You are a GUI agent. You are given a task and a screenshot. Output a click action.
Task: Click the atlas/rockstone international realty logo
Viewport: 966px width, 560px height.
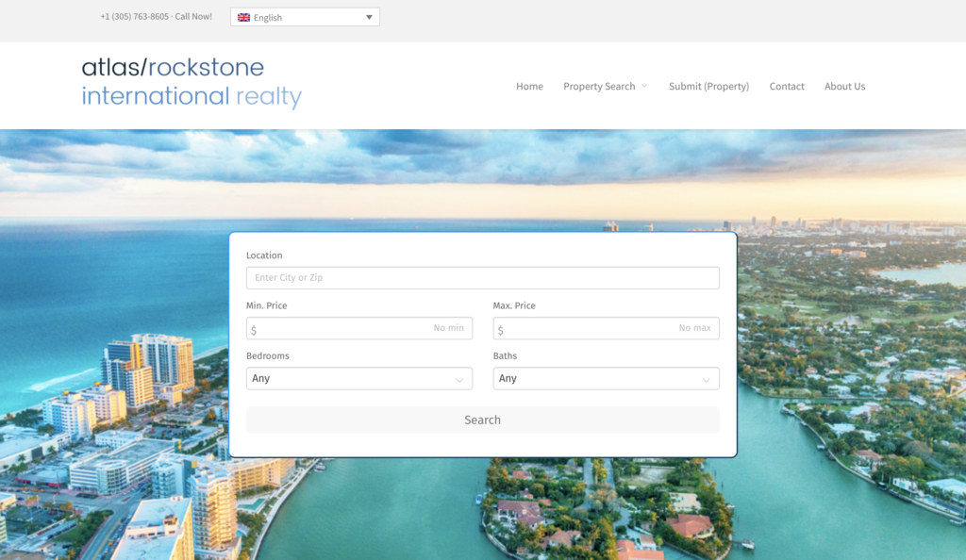click(x=192, y=82)
